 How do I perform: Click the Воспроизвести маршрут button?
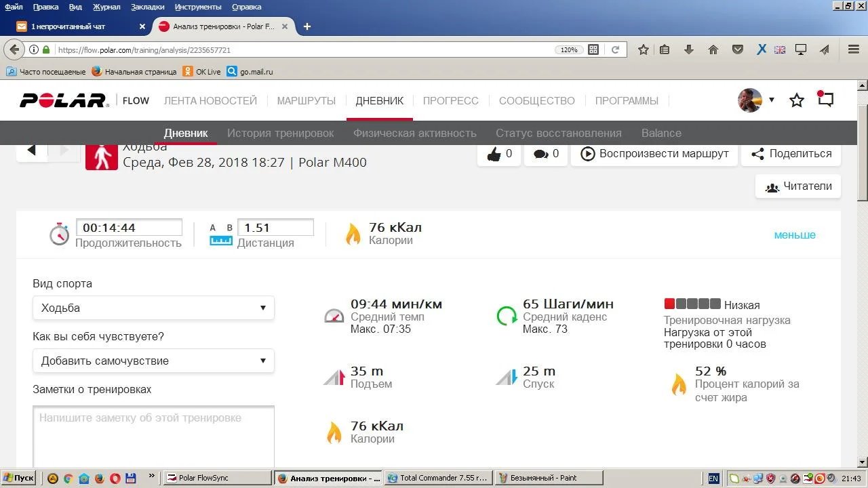tap(654, 154)
